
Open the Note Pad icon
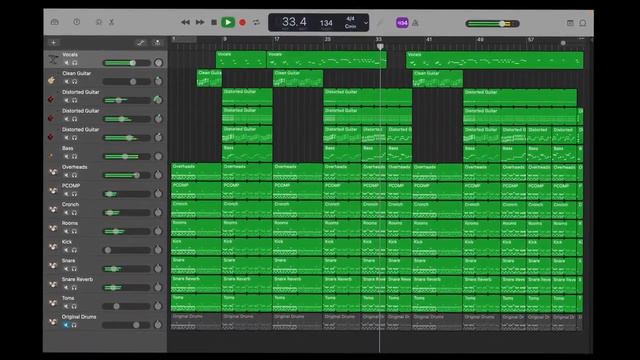(570, 23)
